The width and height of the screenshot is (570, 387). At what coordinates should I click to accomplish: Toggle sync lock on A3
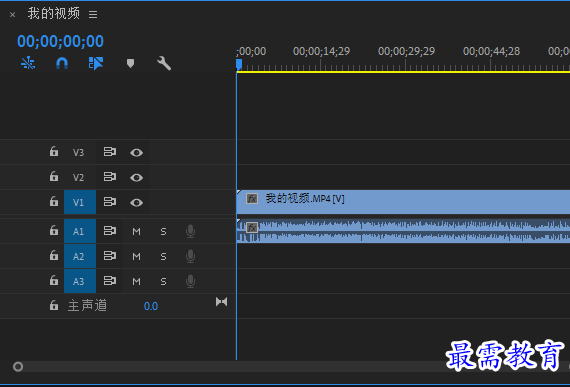click(110, 281)
